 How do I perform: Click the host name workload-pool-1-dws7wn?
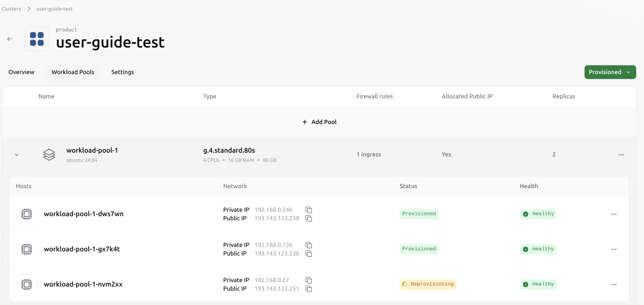click(x=84, y=214)
